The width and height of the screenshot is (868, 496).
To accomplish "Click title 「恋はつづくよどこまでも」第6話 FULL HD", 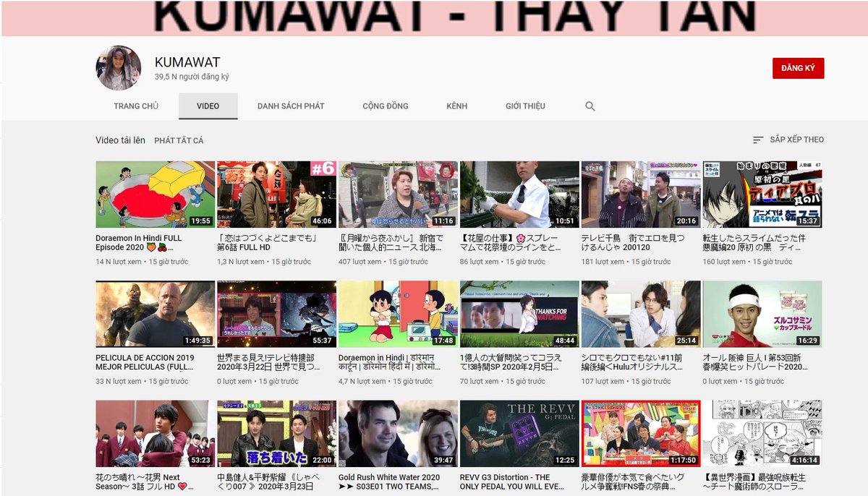I will 269,242.
